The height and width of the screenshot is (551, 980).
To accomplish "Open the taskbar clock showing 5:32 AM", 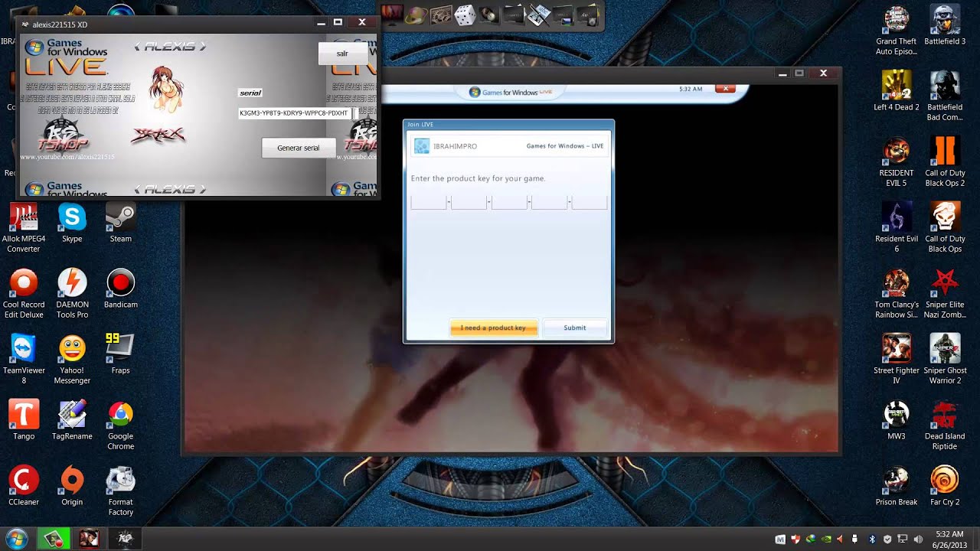I will point(949,539).
